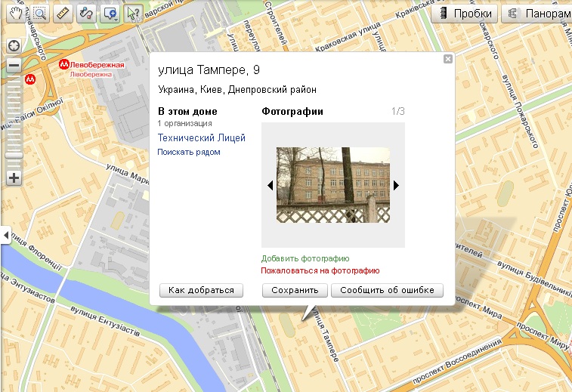Click the zoom slider handle
572x392 pixels.
coord(14,155)
